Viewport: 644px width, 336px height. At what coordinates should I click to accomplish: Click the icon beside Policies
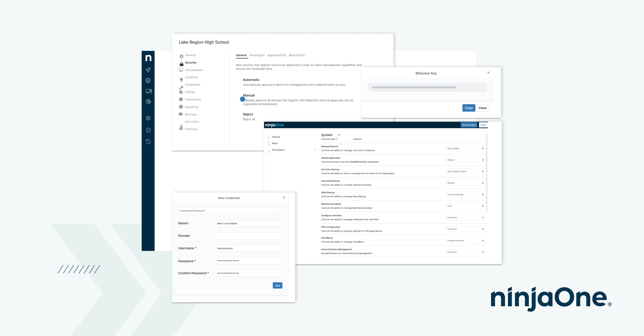[x=181, y=92]
